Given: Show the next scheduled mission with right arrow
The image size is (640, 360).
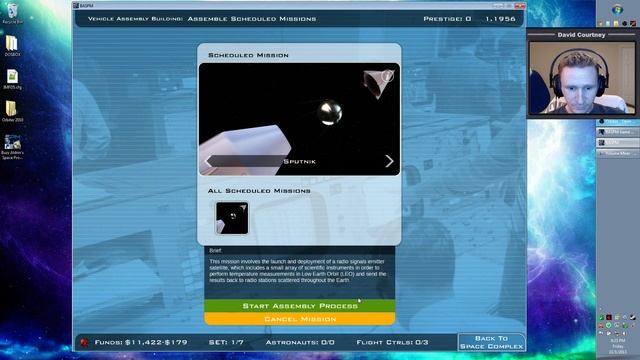Looking at the screenshot, I should 389,161.
